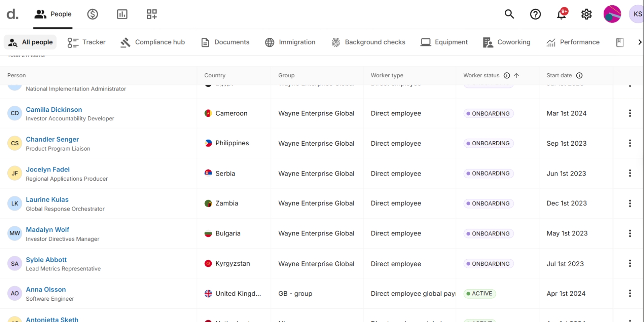Open row options for Camilla Dickinson
The image size is (644, 322).
point(630,114)
